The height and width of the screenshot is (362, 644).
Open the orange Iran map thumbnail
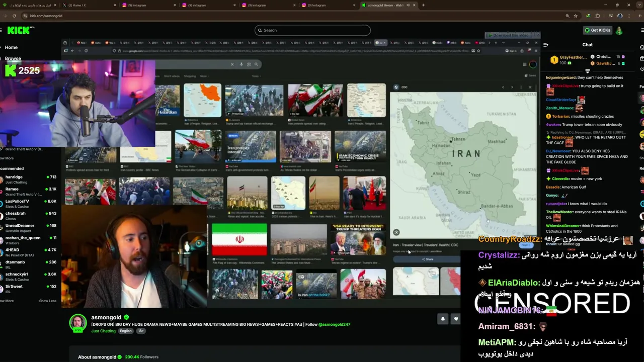202,100
